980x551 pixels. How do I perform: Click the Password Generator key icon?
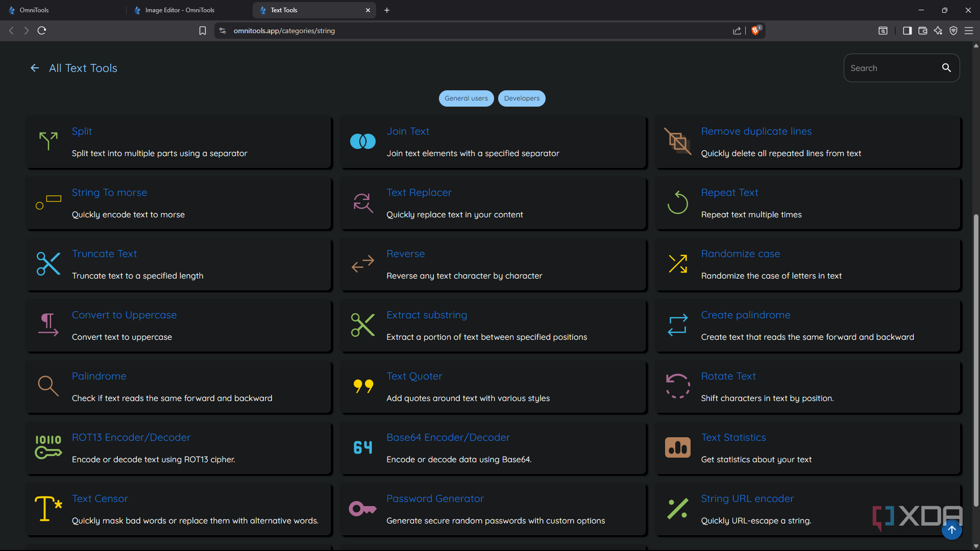pos(363,509)
